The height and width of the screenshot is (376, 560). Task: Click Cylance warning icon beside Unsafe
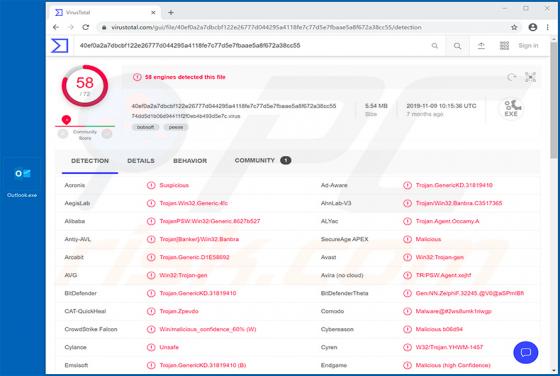(x=151, y=347)
